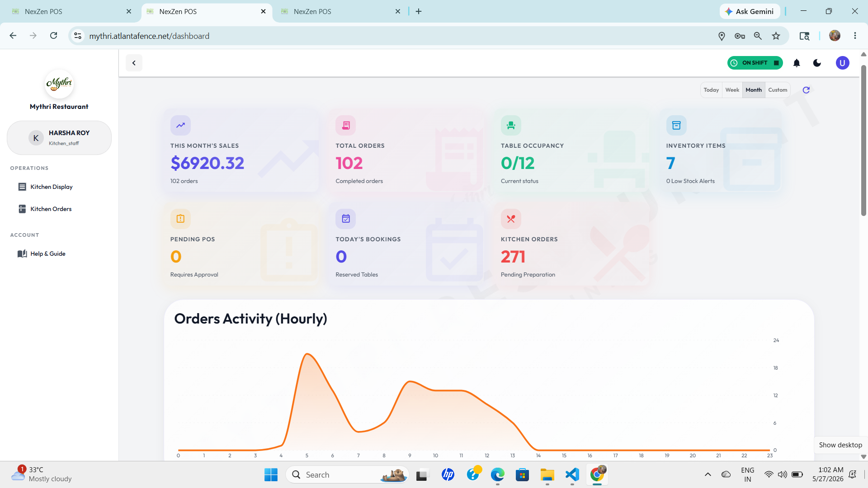Select the Week range tab
Screen dimensions: 868x488
coord(732,90)
